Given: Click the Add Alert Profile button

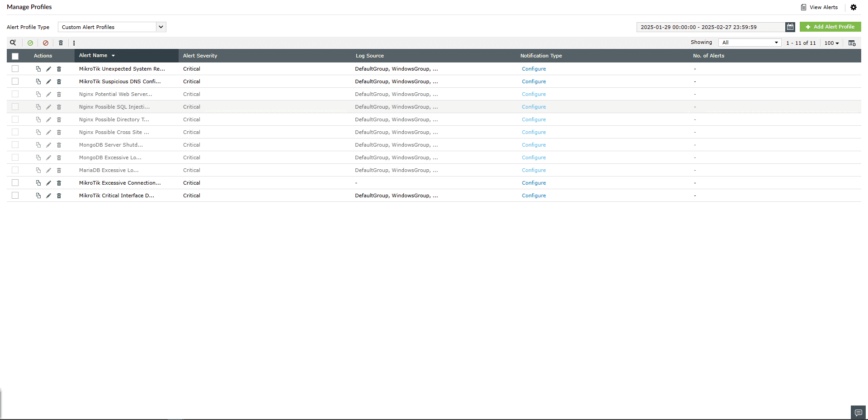Looking at the screenshot, I should [x=830, y=27].
